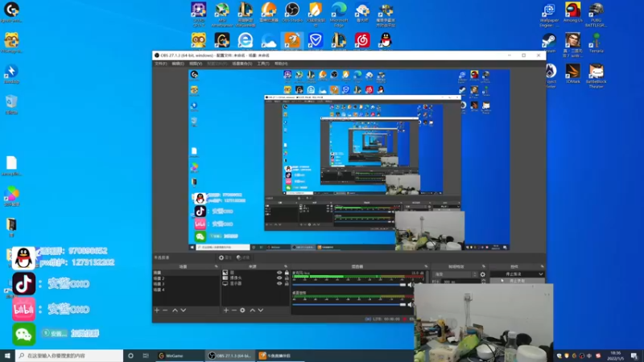This screenshot has width=644, height=362.
Task: Remove the source with the Sources minus icon
Action: (234, 311)
